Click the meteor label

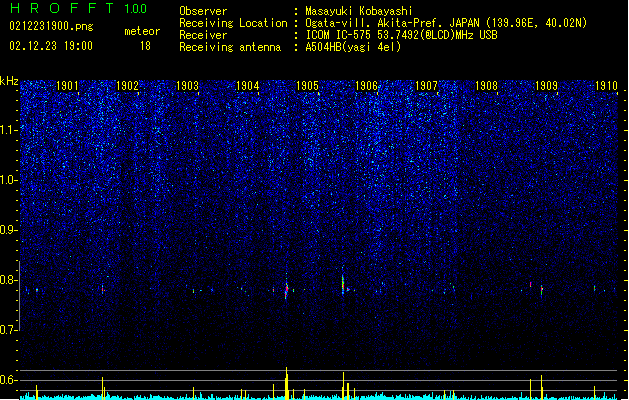pos(142,31)
